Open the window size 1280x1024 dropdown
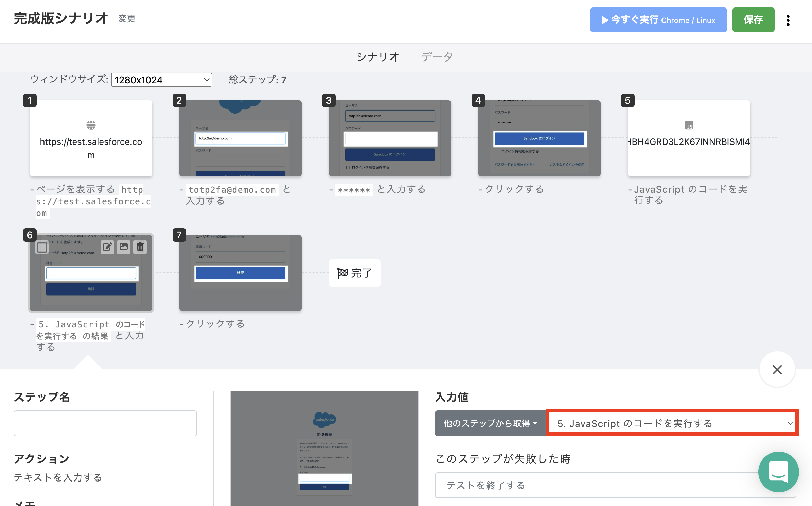Screen dimensions: 812x506 (162, 80)
